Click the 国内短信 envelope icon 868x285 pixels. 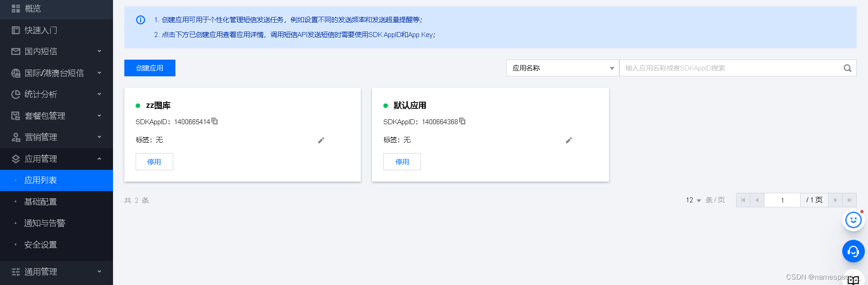coord(16,51)
